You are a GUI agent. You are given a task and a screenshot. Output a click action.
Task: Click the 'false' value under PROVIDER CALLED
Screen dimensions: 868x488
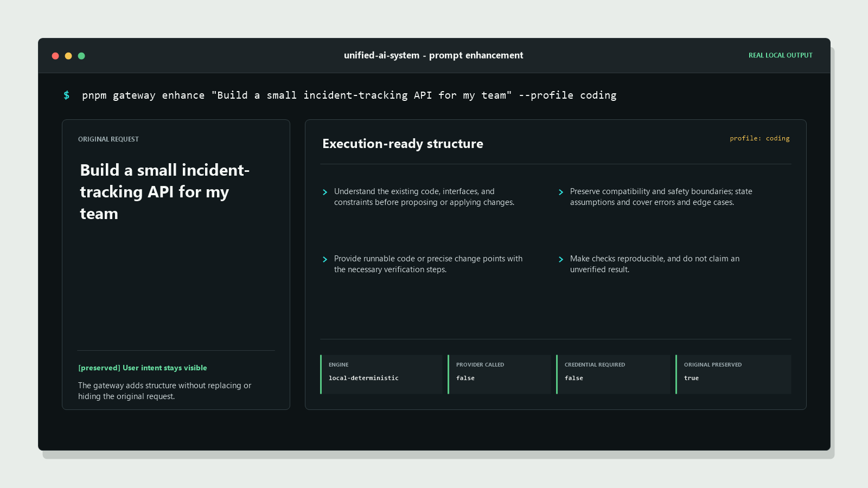465,378
